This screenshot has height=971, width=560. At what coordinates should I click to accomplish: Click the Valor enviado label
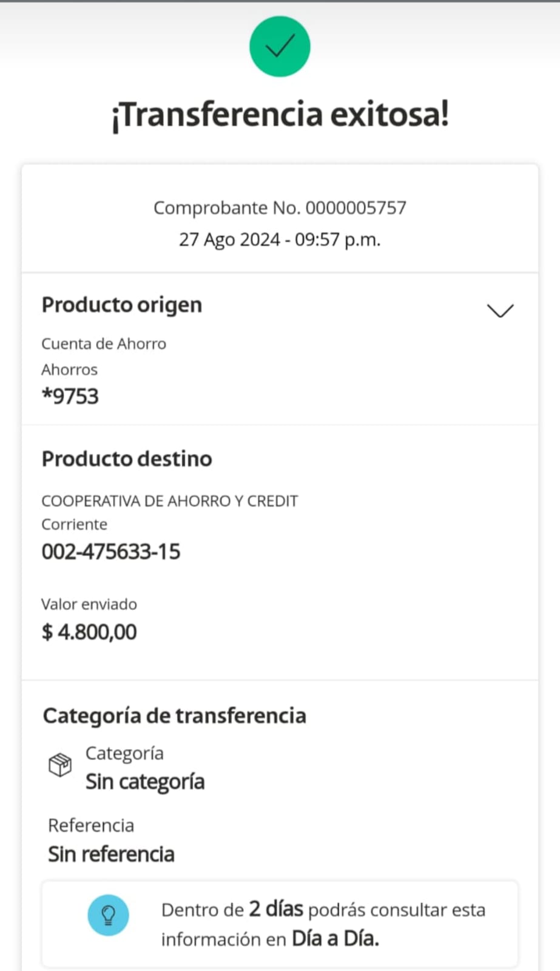(89, 604)
